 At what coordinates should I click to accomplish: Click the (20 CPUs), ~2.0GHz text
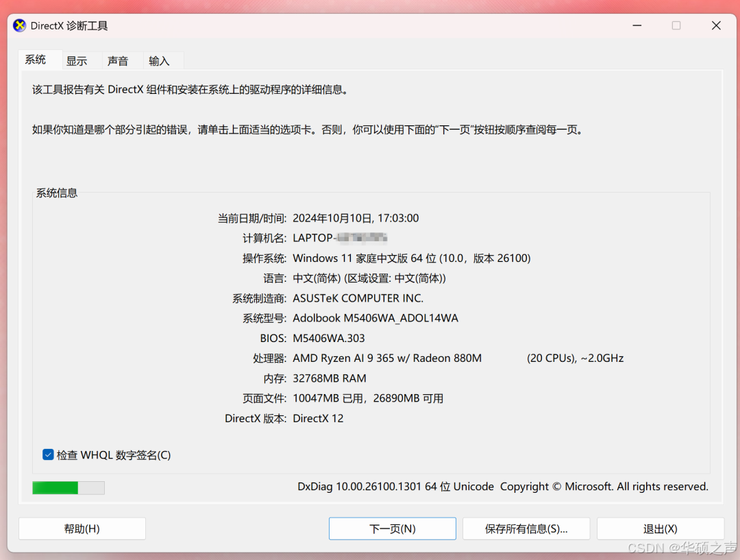click(x=576, y=358)
